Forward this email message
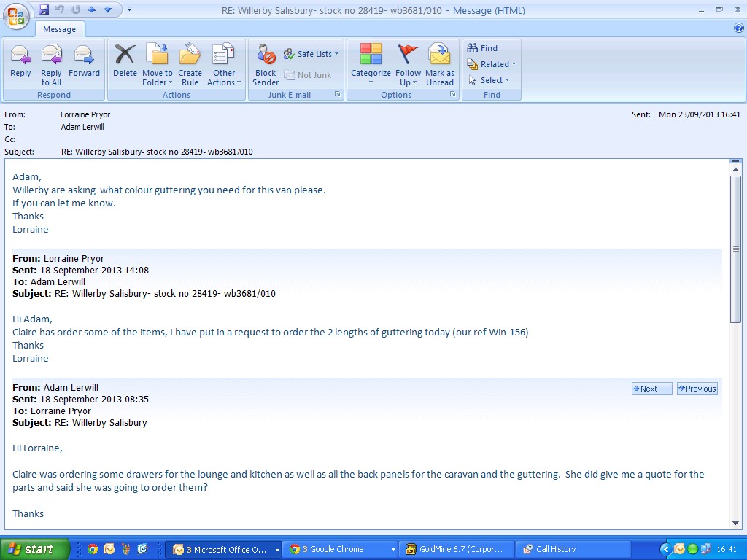 (x=84, y=61)
